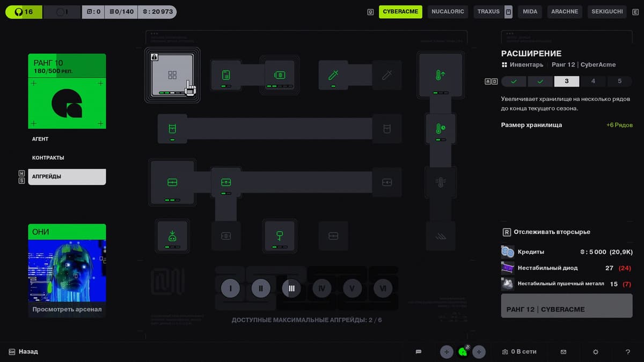Select tier VI upgrade round button

click(383, 289)
